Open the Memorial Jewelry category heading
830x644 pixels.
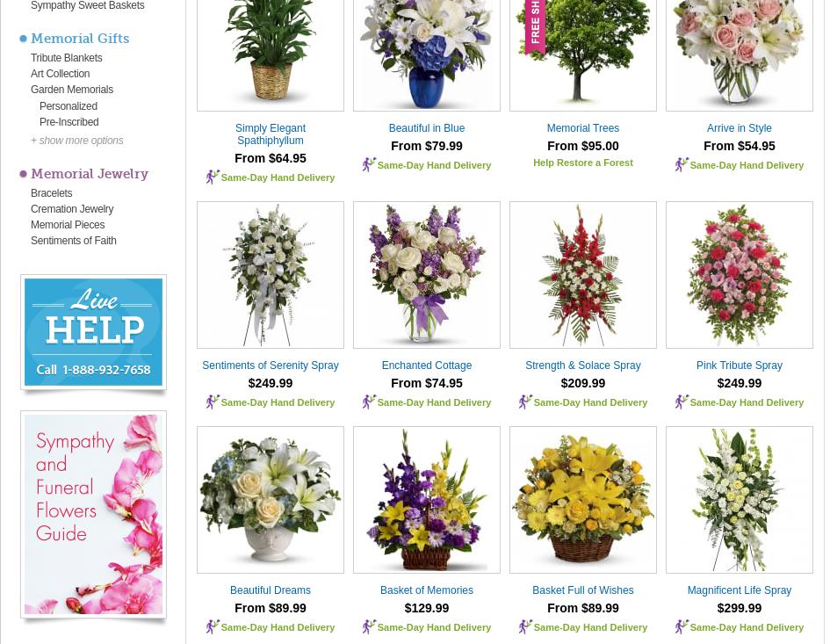pyautogui.click(x=90, y=174)
